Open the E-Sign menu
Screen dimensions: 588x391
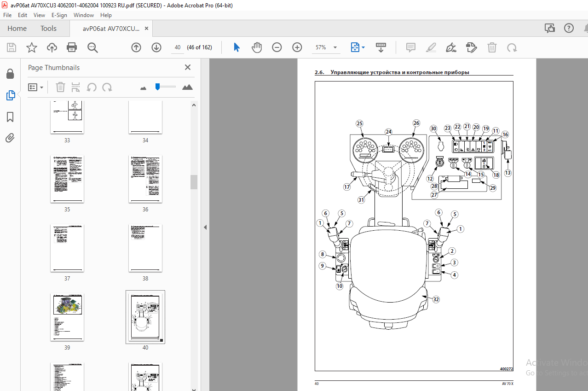(x=59, y=15)
